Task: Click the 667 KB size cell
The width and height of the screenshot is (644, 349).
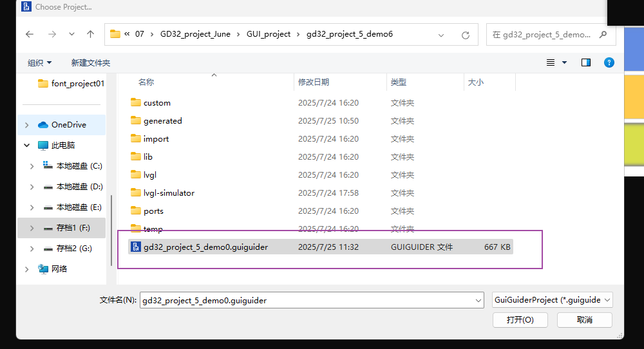Action: coord(497,247)
